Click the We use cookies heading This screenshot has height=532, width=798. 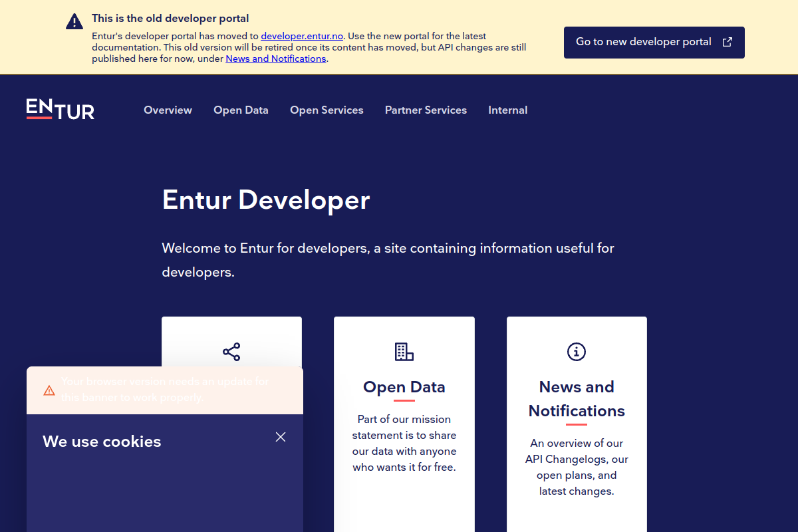point(102,442)
